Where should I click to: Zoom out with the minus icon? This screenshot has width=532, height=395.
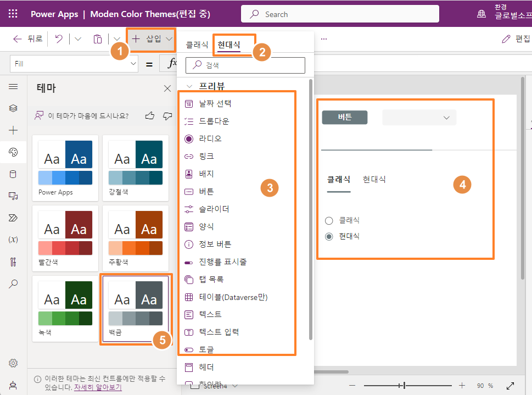[x=352, y=386]
